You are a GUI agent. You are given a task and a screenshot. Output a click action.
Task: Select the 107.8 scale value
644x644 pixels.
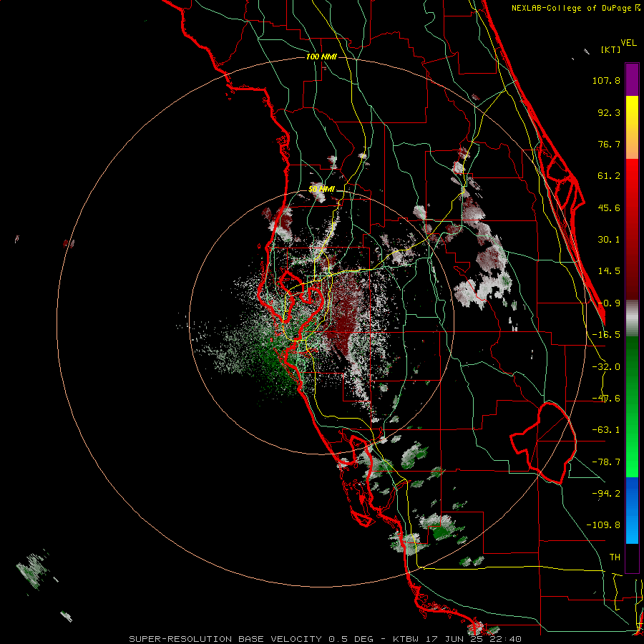tap(606, 80)
